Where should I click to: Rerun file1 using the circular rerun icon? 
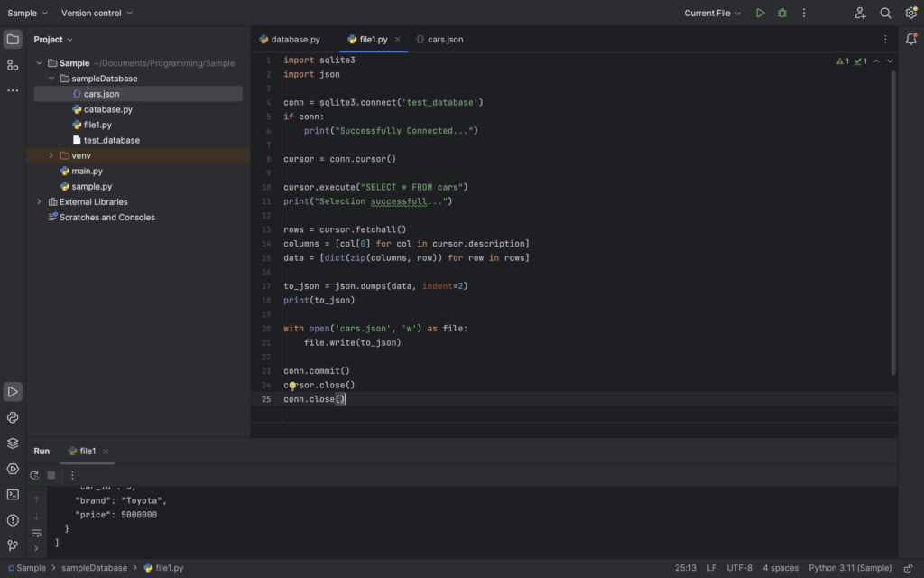pyautogui.click(x=34, y=475)
